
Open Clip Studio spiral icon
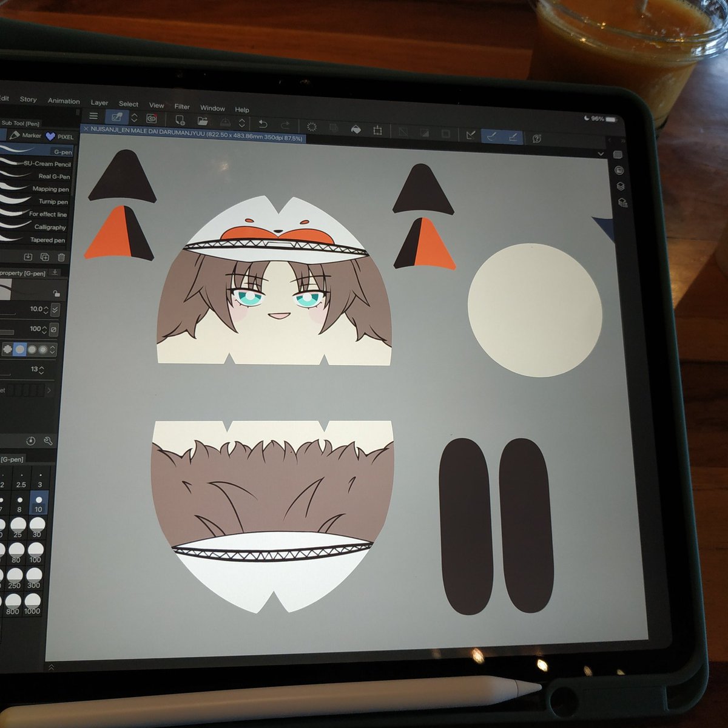(152, 118)
